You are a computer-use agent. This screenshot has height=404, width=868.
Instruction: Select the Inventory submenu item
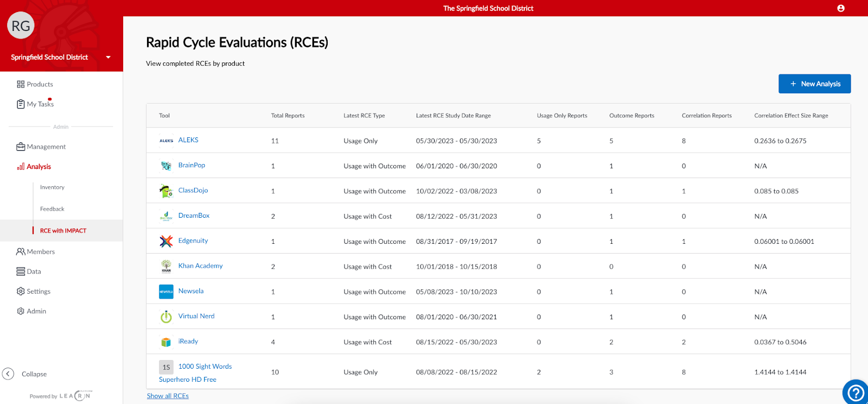(52, 187)
